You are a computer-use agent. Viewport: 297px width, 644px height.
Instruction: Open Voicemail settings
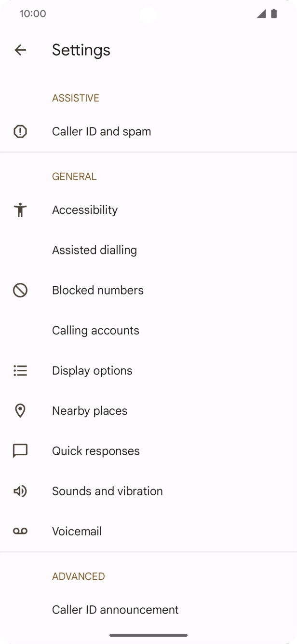coord(77,532)
